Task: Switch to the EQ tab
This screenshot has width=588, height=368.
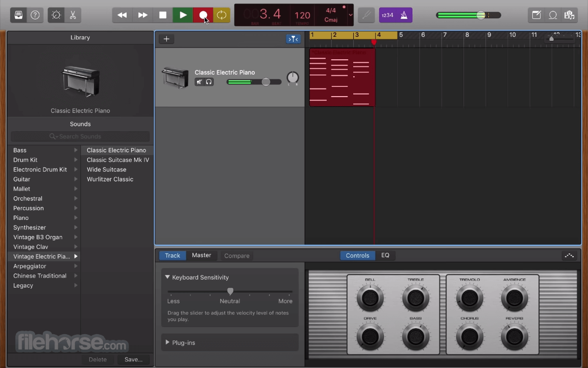Action: coord(385,256)
